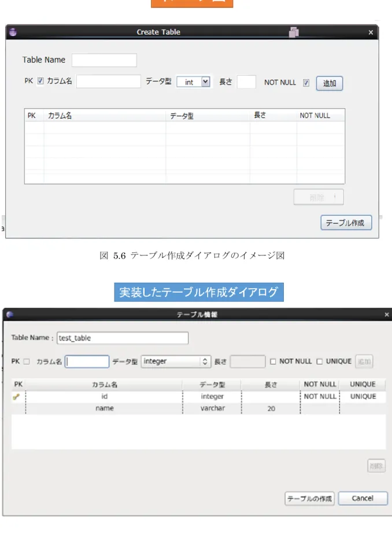Click the Table Name field in Create Table dialog
This screenshot has width=392, height=535.
point(104,60)
